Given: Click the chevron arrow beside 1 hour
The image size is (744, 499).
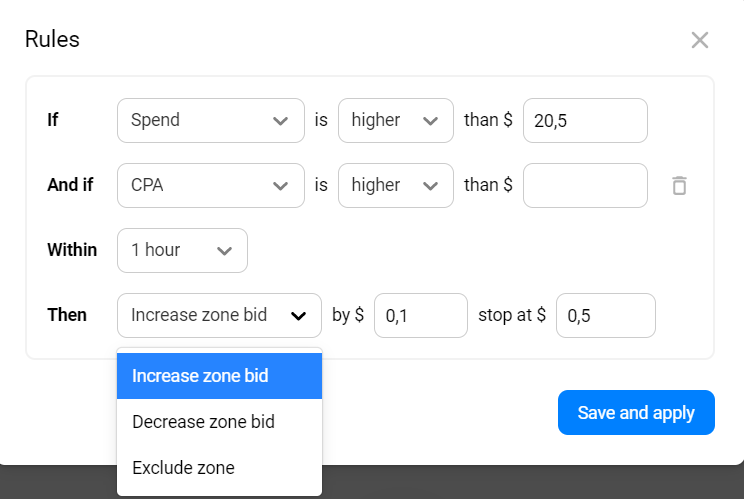Looking at the screenshot, I should (x=224, y=251).
